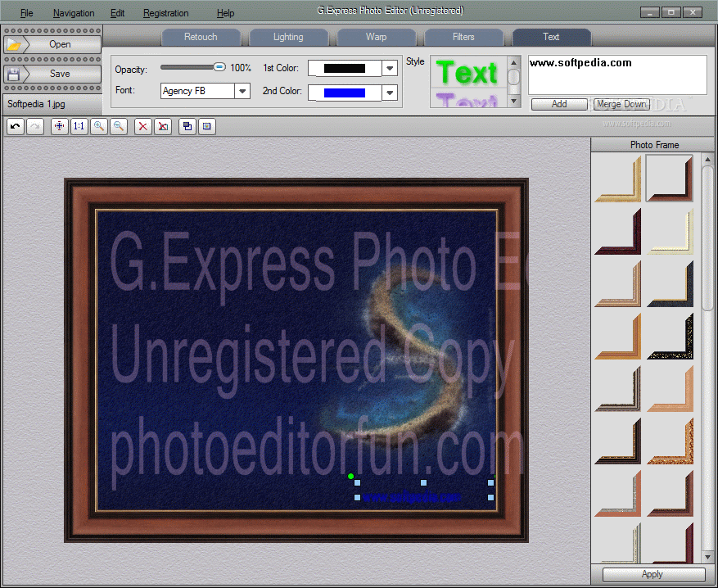Apply the selected photo frame
The image size is (718, 588).
(653, 574)
